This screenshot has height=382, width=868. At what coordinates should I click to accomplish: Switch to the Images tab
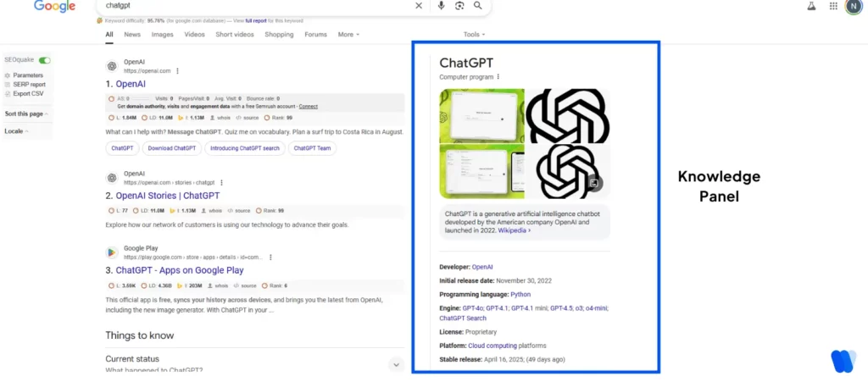pos(162,34)
